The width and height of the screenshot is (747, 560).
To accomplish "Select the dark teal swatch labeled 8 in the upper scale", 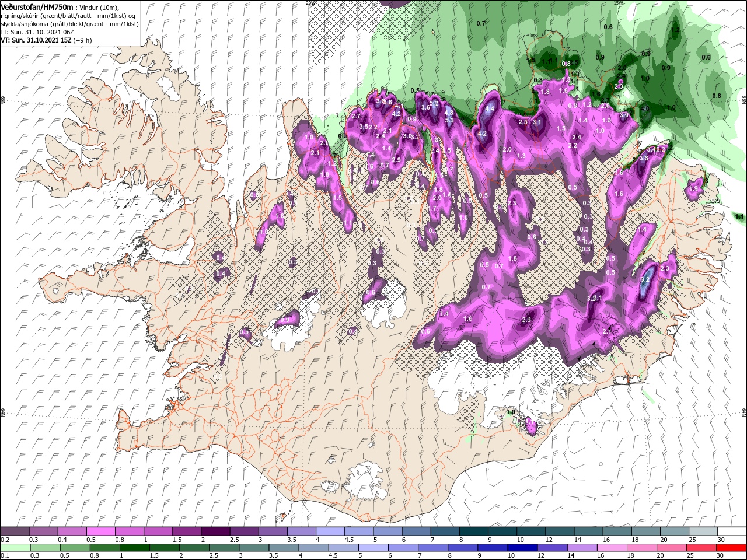I will tap(473, 531).
